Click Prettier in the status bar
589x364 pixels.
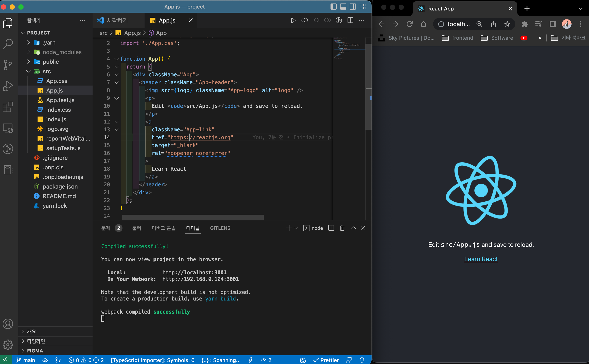click(x=326, y=360)
